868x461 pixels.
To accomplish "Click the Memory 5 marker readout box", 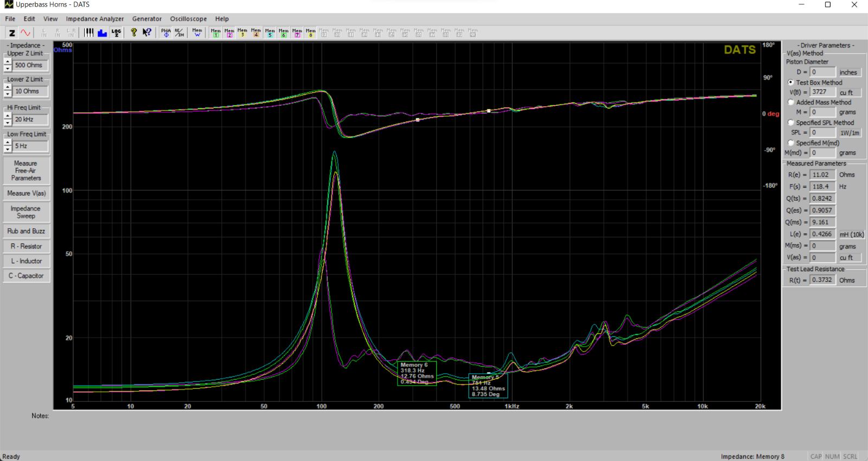I will [x=488, y=386].
